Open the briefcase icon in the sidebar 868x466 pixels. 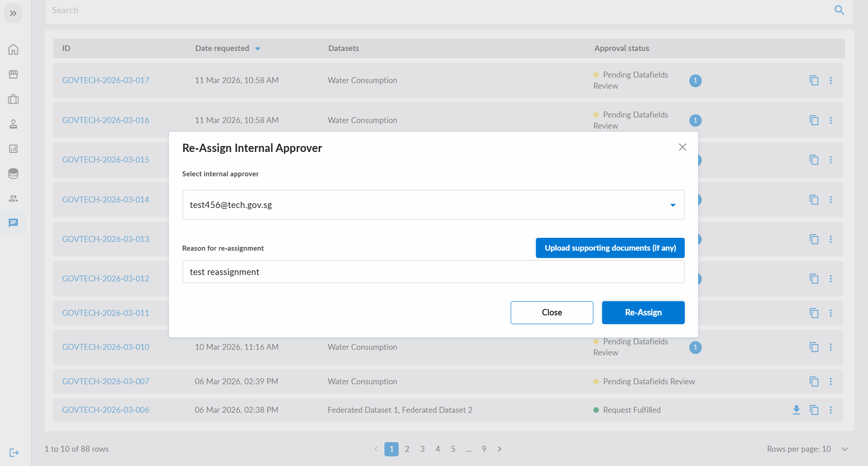pyautogui.click(x=13, y=99)
